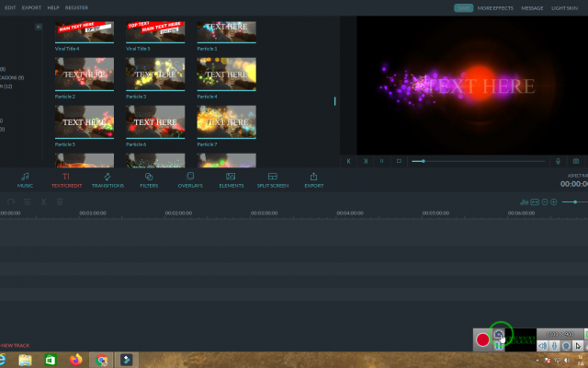
Task: Open the Elements panel
Action: [x=231, y=180]
